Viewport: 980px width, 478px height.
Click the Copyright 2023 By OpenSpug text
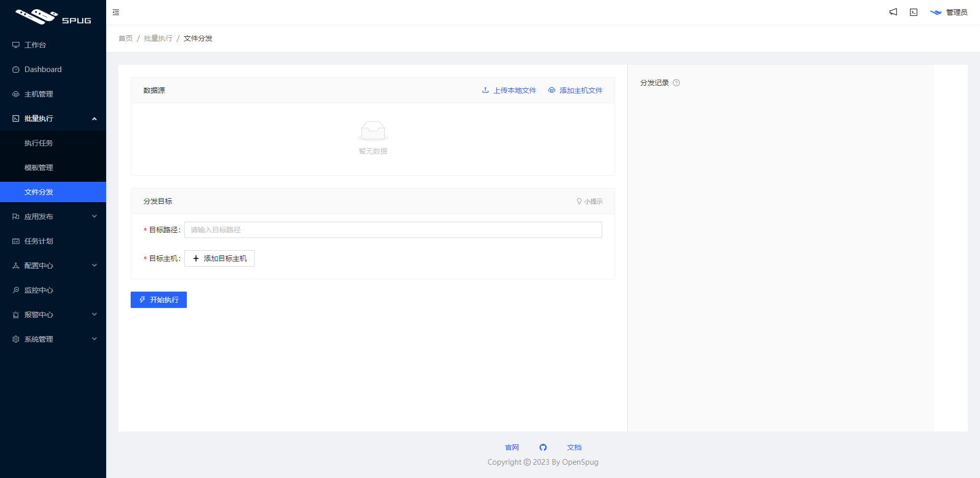[x=543, y=462]
